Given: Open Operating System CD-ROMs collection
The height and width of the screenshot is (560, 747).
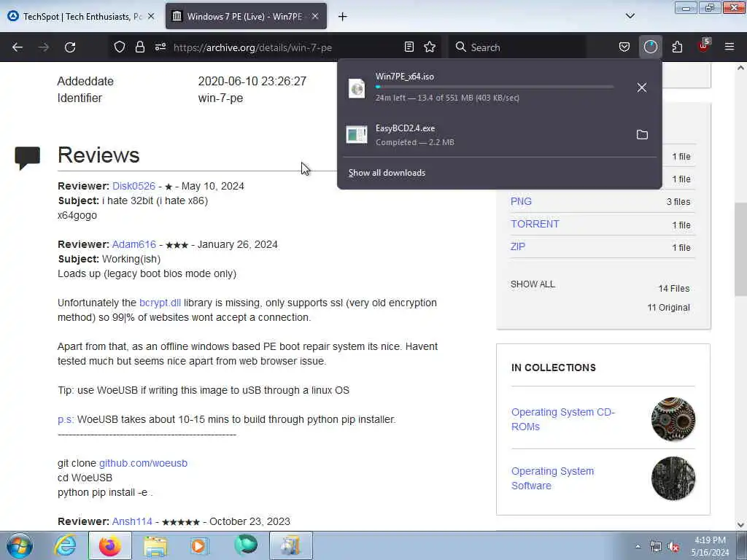Looking at the screenshot, I should (563, 419).
